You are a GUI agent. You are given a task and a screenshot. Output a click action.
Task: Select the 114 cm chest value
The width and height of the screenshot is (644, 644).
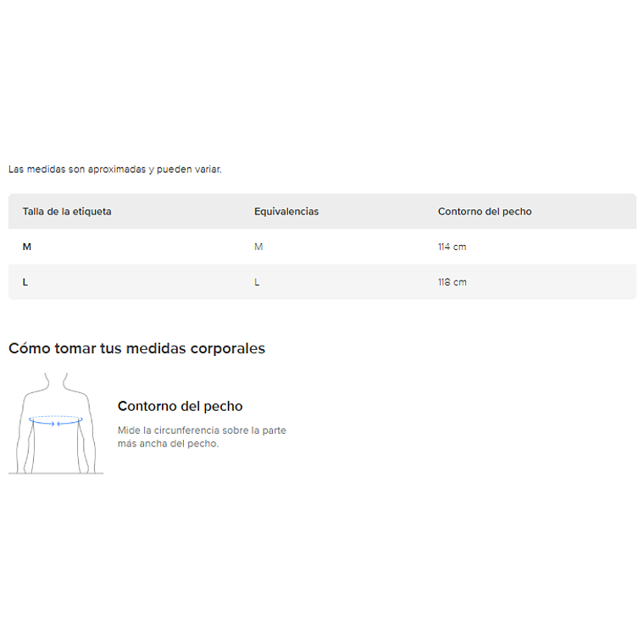click(x=452, y=247)
